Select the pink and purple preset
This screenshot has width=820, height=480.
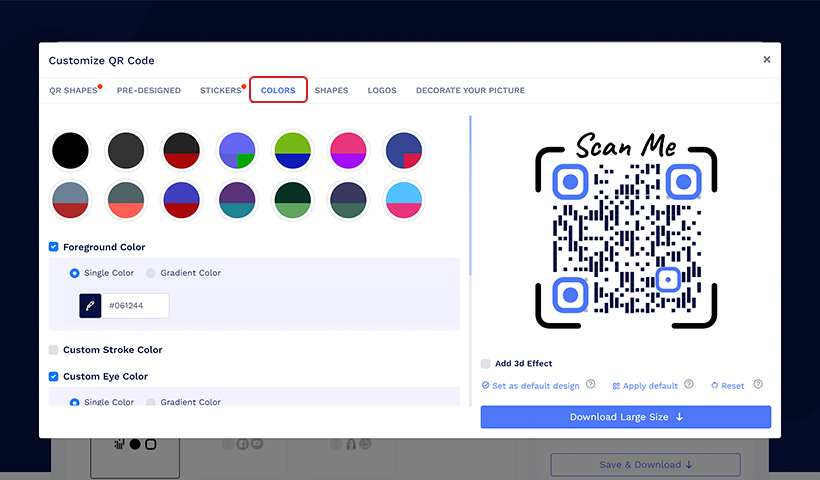[348, 151]
